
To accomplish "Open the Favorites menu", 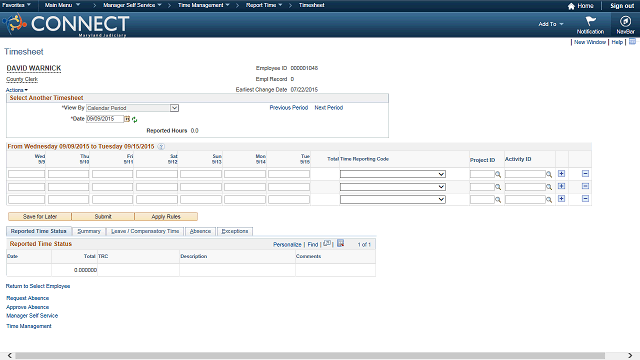I will point(17,5).
